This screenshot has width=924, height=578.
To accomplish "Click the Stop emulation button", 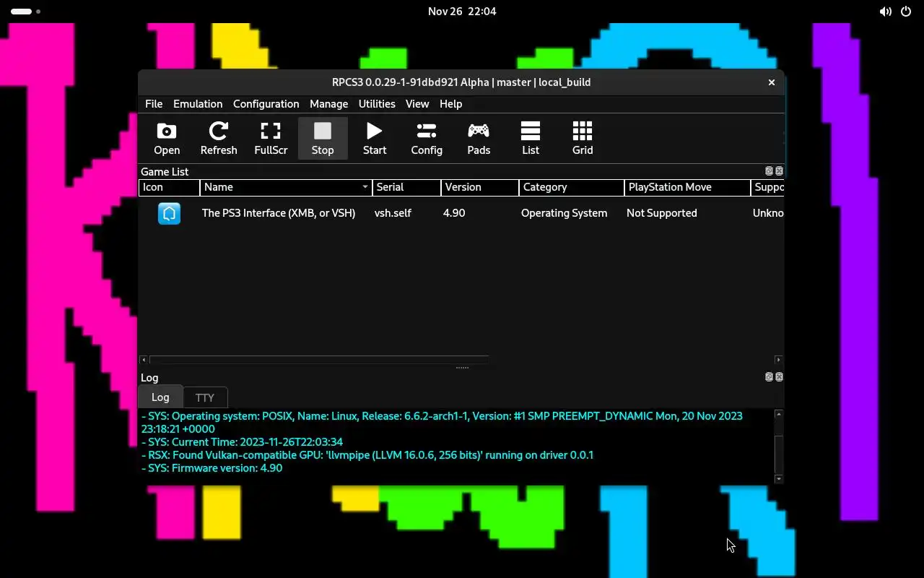I will tap(323, 139).
